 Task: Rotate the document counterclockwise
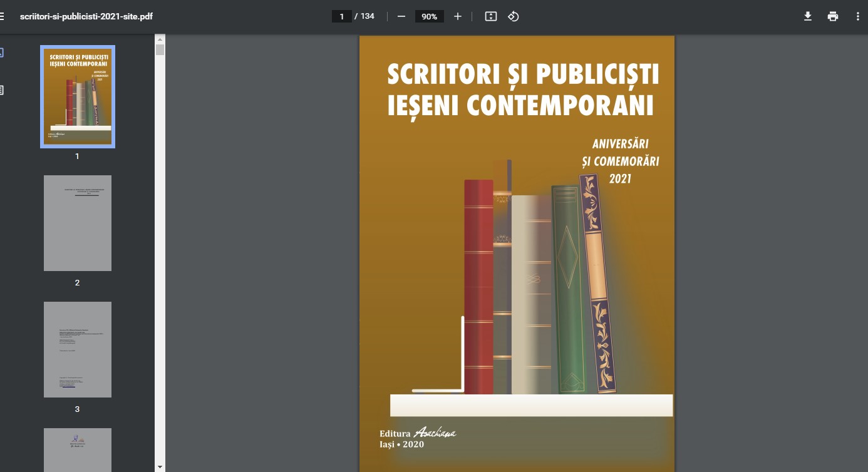tap(514, 17)
